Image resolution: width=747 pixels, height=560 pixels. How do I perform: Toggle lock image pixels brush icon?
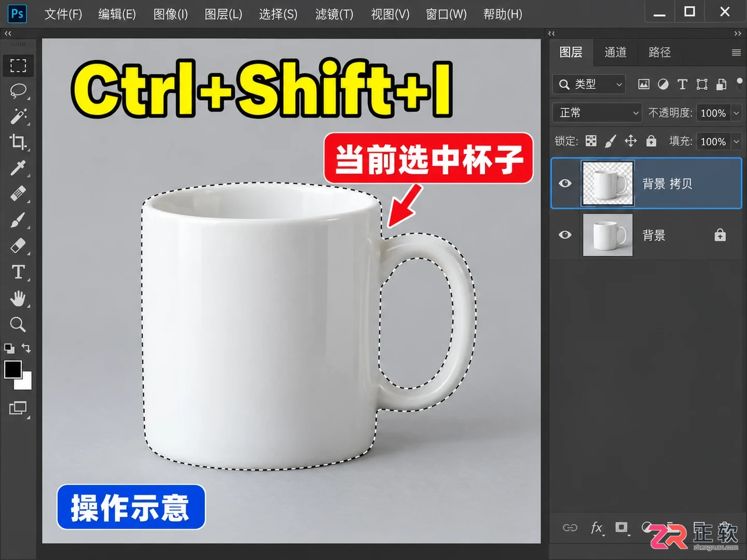pyautogui.click(x=611, y=141)
